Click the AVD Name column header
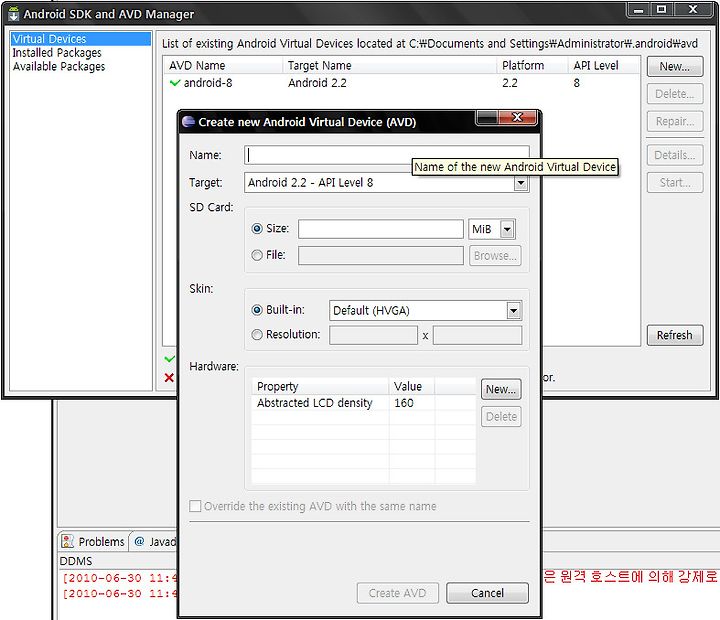The width and height of the screenshot is (720, 620). (x=223, y=66)
